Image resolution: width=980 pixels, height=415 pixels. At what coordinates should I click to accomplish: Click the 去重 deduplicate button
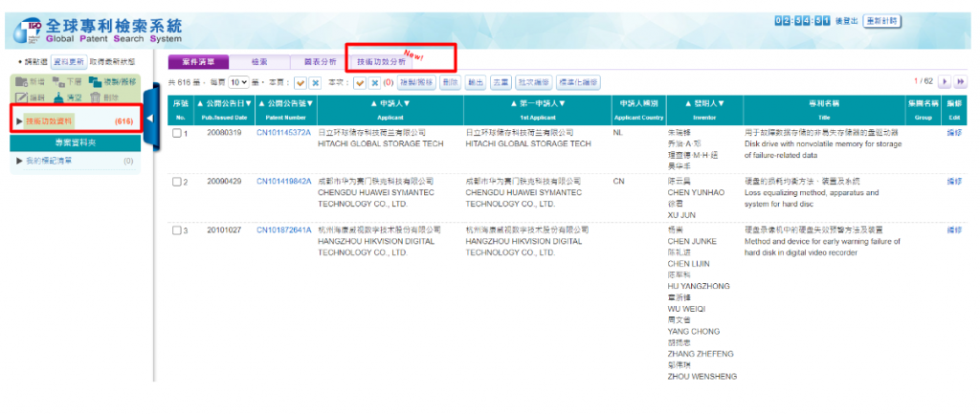coord(500,82)
